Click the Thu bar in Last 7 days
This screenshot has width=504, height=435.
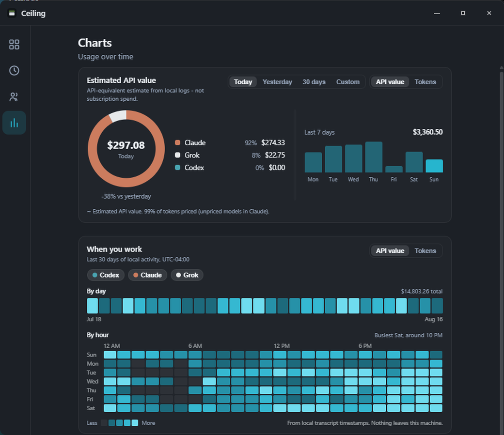pos(374,157)
